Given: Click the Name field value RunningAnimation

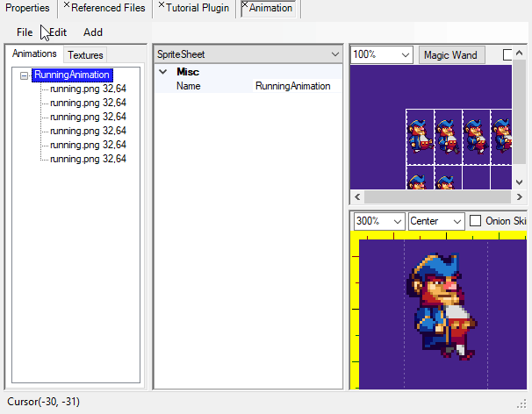Looking at the screenshot, I should (292, 86).
